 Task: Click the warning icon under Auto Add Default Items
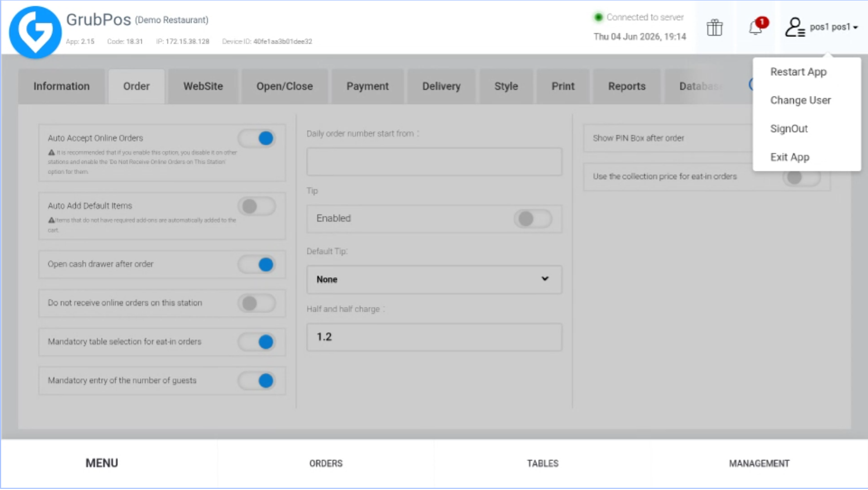pyautogui.click(x=51, y=220)
